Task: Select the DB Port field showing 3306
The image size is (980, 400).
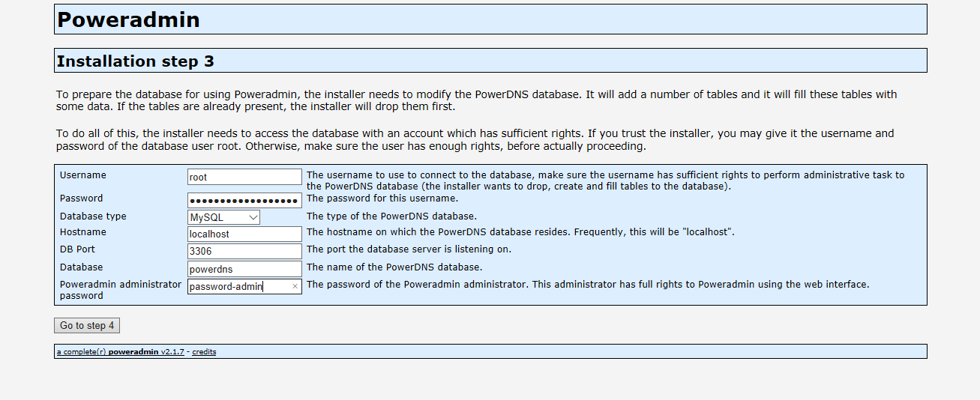Action: pos(244,252)
